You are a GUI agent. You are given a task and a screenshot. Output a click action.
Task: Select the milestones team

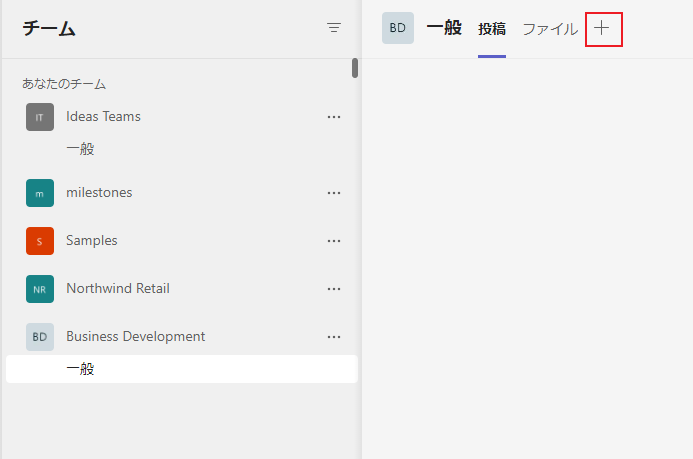(x=99, y=193)
